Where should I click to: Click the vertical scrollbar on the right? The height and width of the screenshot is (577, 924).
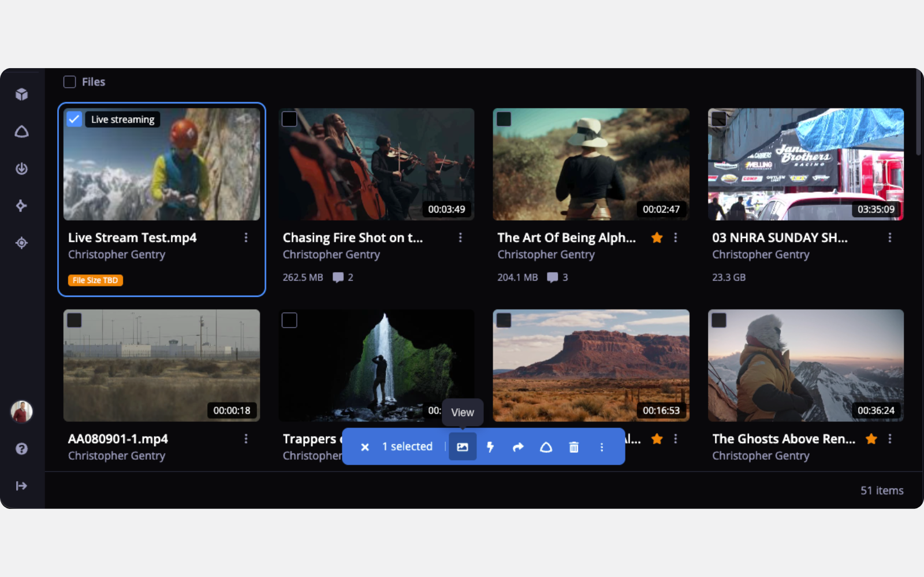918,116
